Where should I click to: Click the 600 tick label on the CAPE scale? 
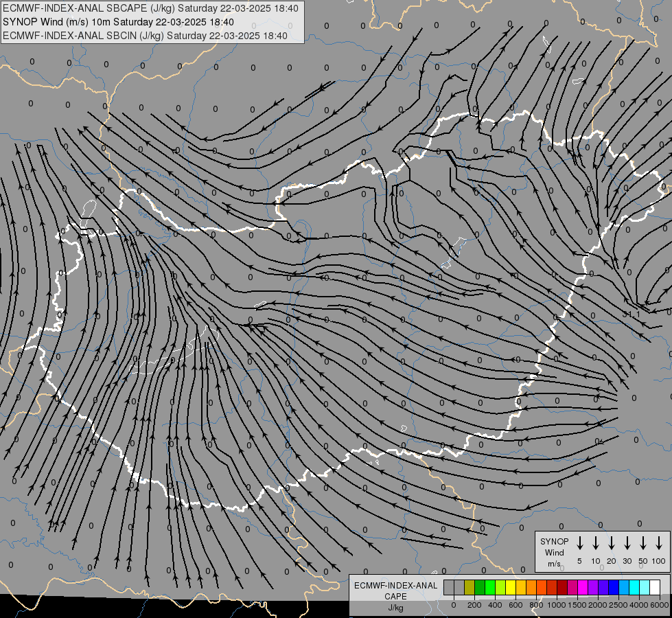point(515,605)
